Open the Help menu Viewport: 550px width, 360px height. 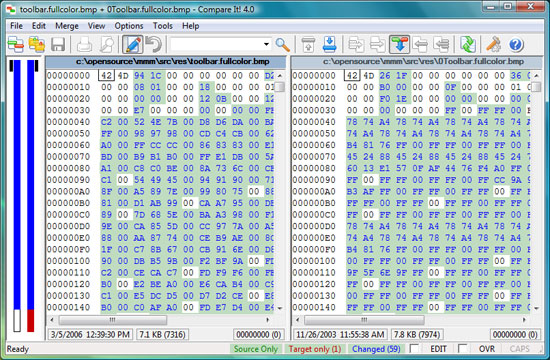pos(190,26)
